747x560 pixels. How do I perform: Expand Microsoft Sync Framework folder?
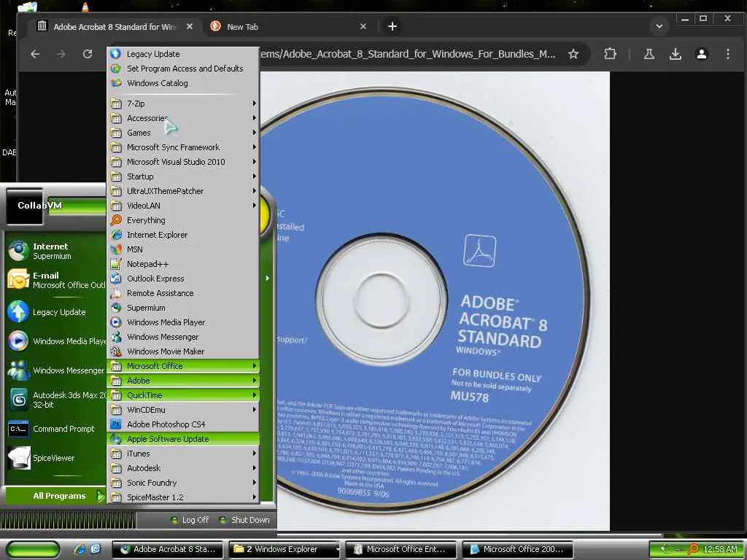pyautogui.click(x=183, y=147)
